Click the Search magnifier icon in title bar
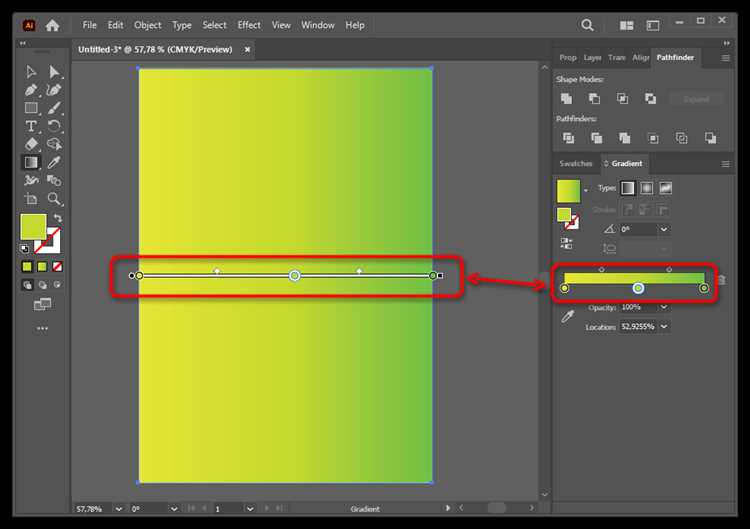 [x=587, y=25]
